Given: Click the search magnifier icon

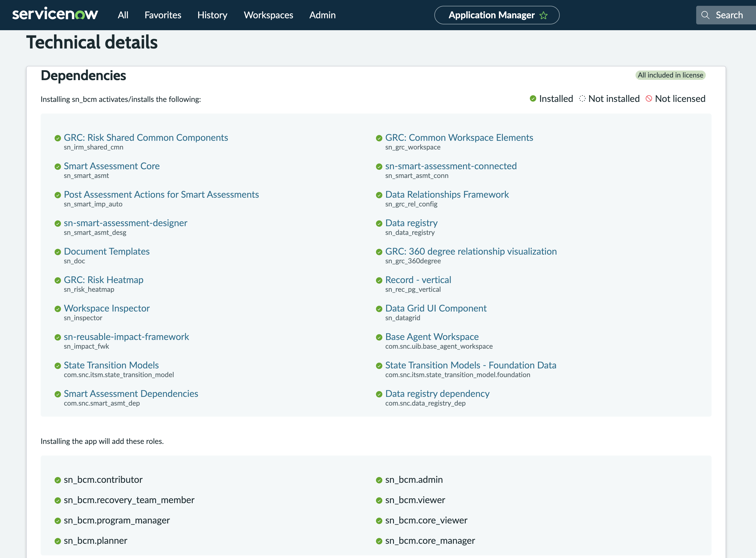Looking at the screenshot, I should (x=705, y=15).
